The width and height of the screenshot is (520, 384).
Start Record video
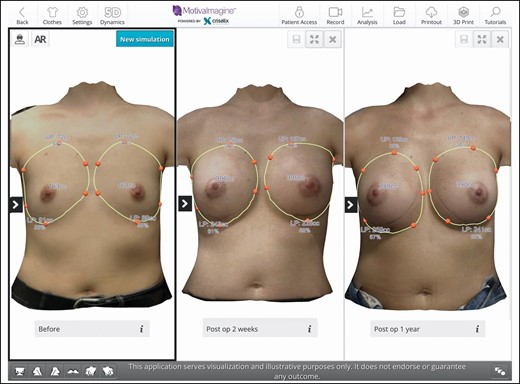point(335,16)
